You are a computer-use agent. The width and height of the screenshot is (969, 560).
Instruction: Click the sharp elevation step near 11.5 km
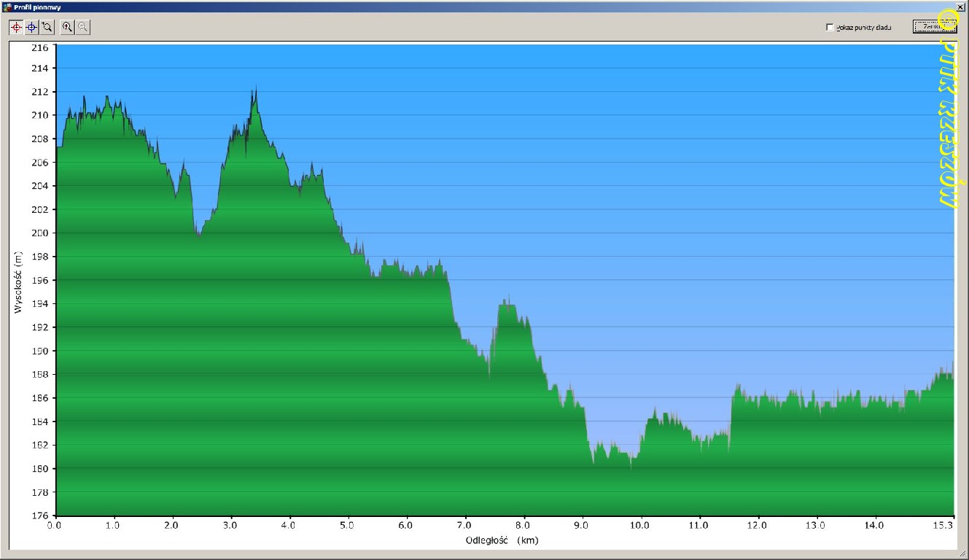731,416
